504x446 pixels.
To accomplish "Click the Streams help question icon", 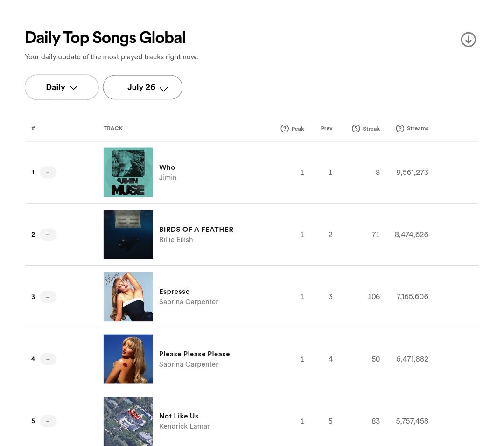I will coord(400,129).
